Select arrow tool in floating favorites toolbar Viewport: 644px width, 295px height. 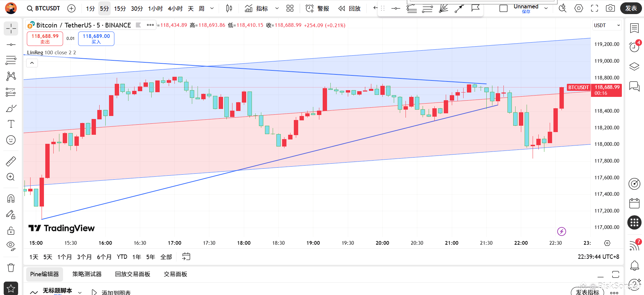pyautogui.click(x=459, y=8)
